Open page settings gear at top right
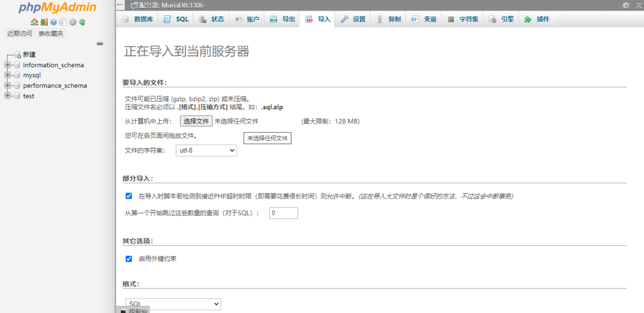Image resolution: width=644 pixels, height=313 pixels. (x=626, y=5)
